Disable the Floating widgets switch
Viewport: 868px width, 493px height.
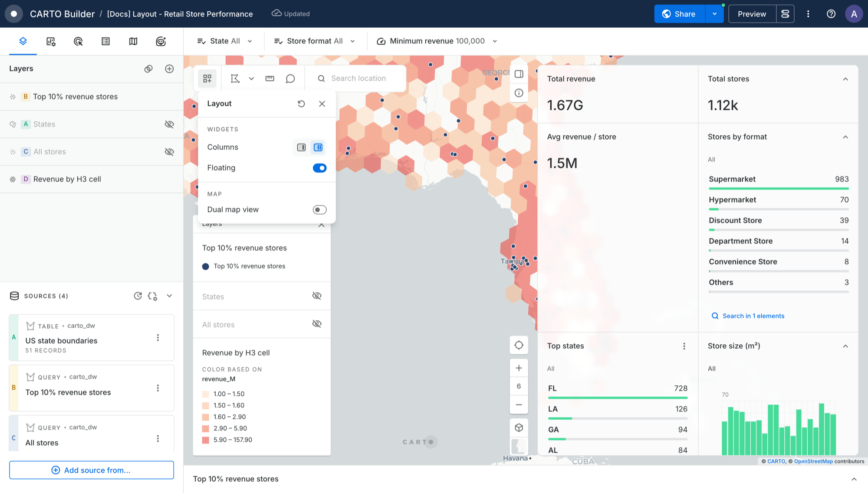(320, 168)
